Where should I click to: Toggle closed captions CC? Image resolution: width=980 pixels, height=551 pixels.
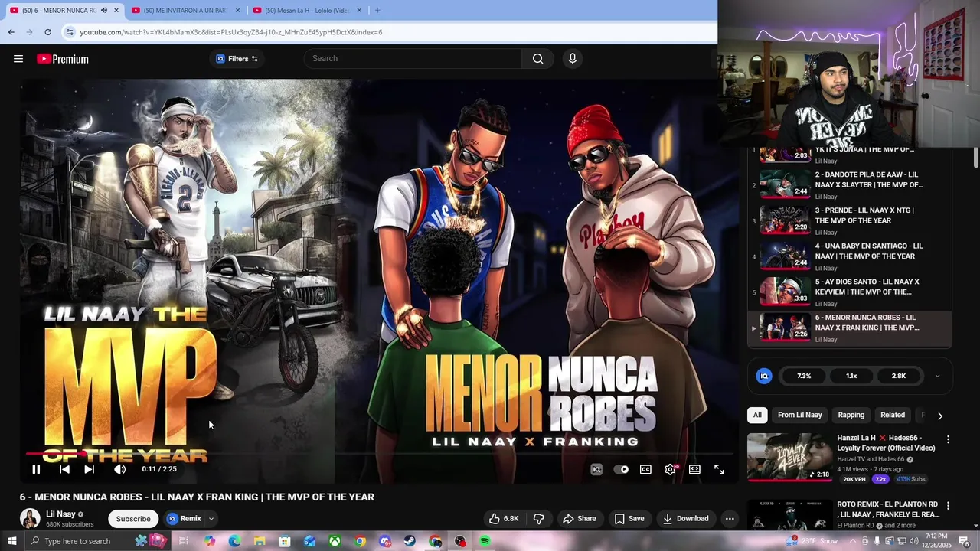pyautogui.click(x=645, y=469)
